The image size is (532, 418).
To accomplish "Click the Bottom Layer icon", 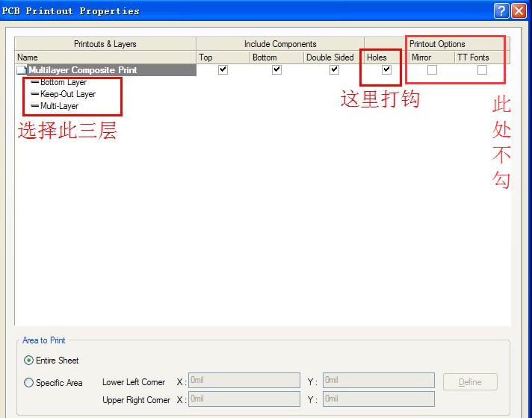I will click(x=34, y=82).
